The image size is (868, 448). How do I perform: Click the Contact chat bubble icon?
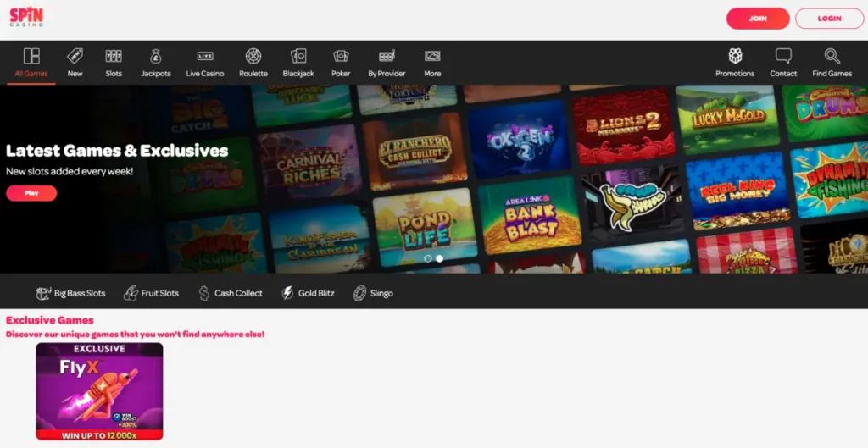coord(783,56)
